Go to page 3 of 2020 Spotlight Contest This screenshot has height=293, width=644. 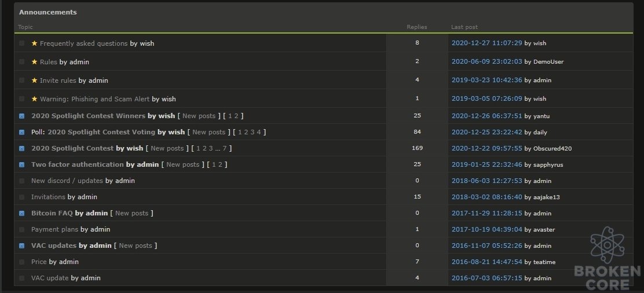pos(211,148)
